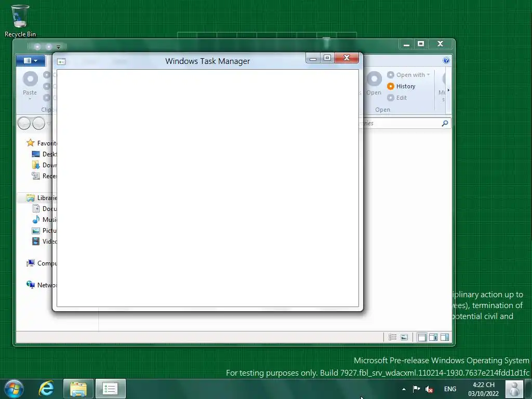Viewport: 532px width, 399px height.
Task: Open the quick access toolbar dropdown in Explorer
Action: click(x=58, y=47)
